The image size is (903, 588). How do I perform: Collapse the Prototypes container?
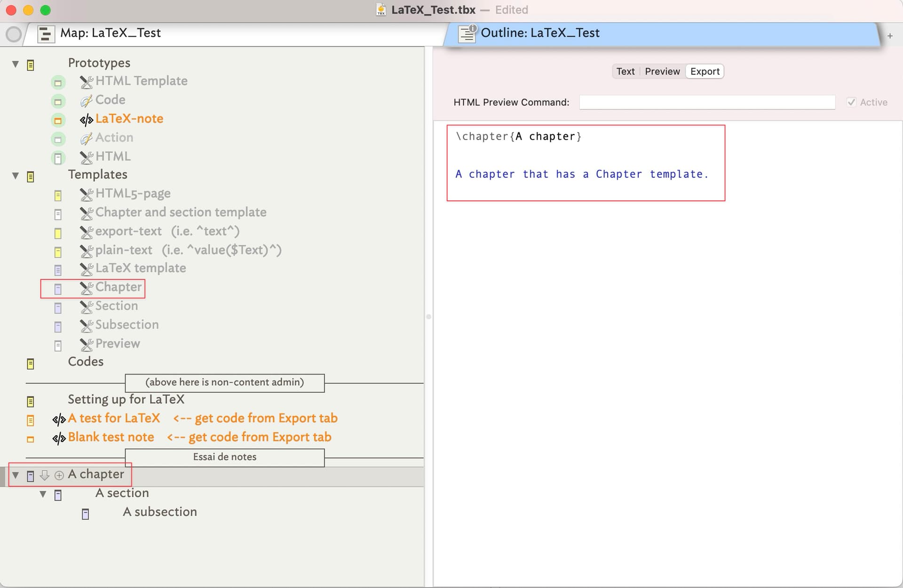pos(16,64)
